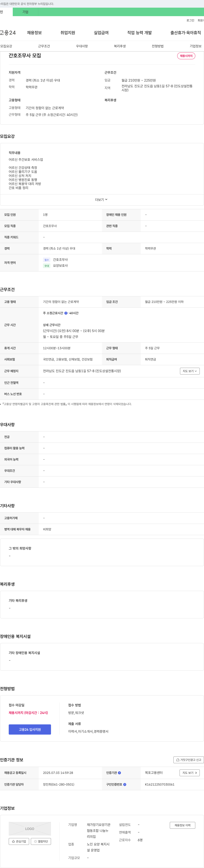Open the 실업급여 main menu
Screen dimensions: 204x868
[x=101, y=33]
